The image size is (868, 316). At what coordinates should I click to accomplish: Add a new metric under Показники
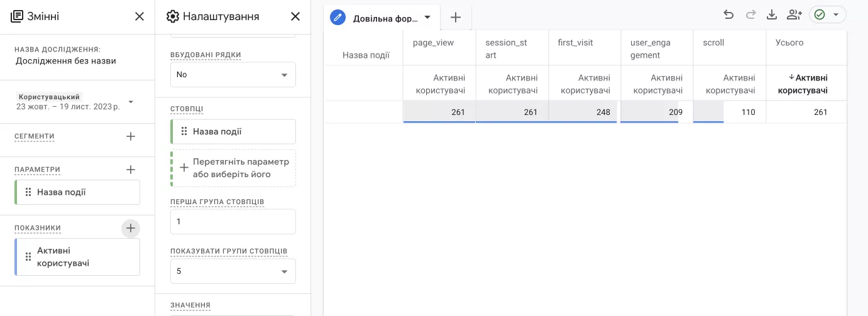(x=131, y=228)
